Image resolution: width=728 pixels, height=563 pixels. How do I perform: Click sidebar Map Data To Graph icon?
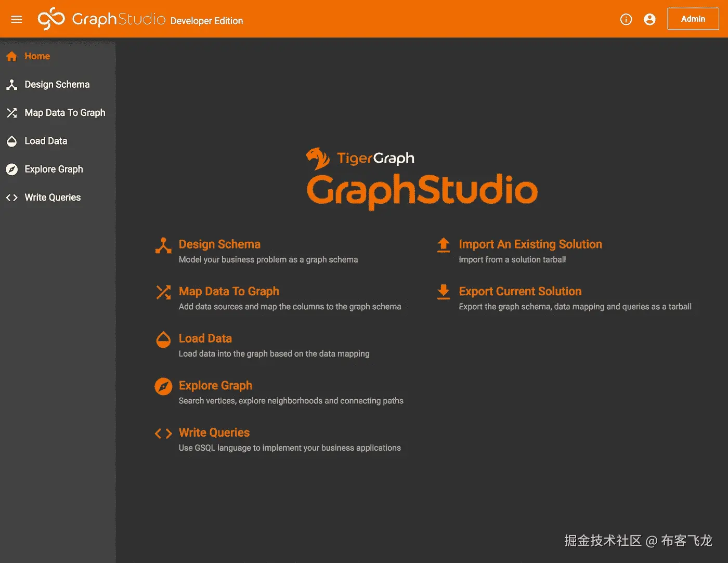(12, 113)
